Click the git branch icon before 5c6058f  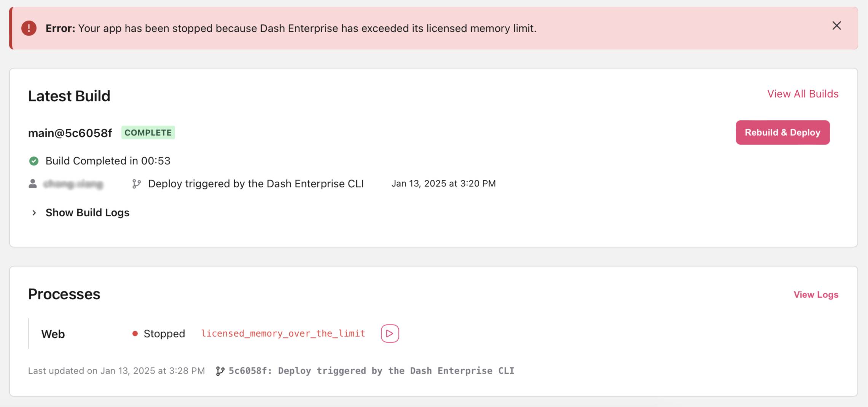(220, 371)
